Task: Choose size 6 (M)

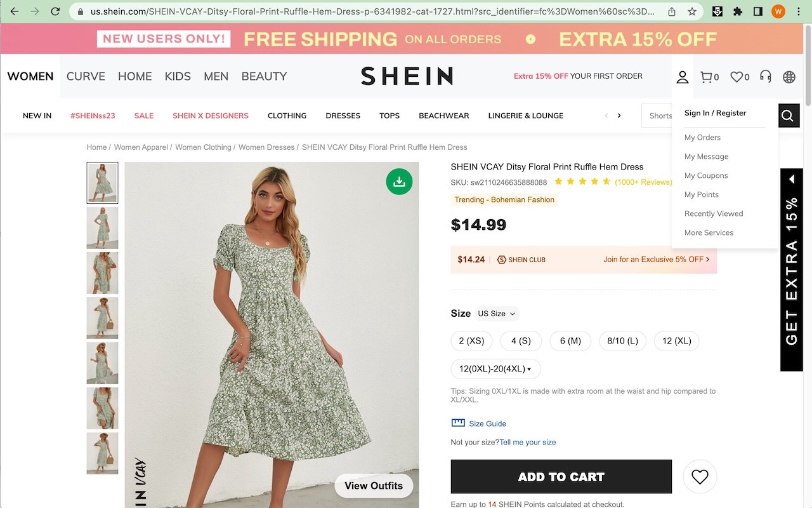Action: [x=570, y=341]
